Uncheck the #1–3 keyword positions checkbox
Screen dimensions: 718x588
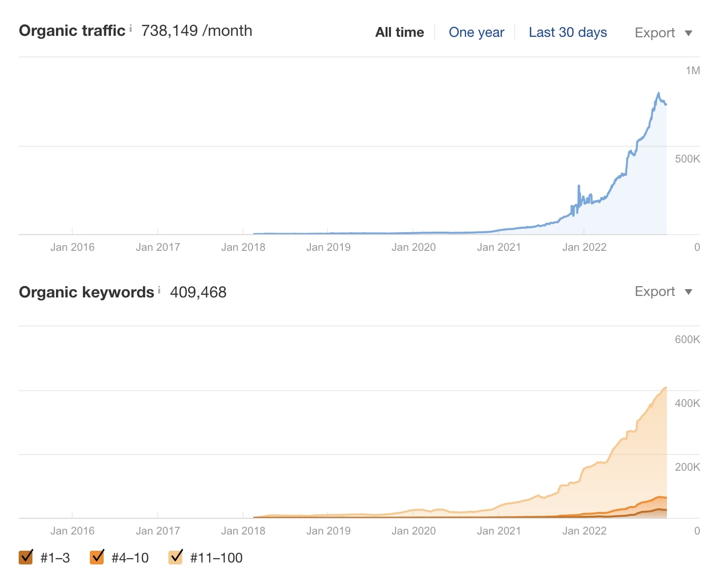pos(26,557)
